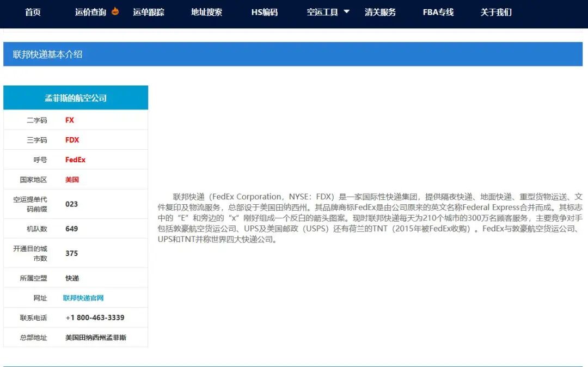Select the alliance value 快递
The height and width of the screenshot is (367, 588).
coord(72,278)
